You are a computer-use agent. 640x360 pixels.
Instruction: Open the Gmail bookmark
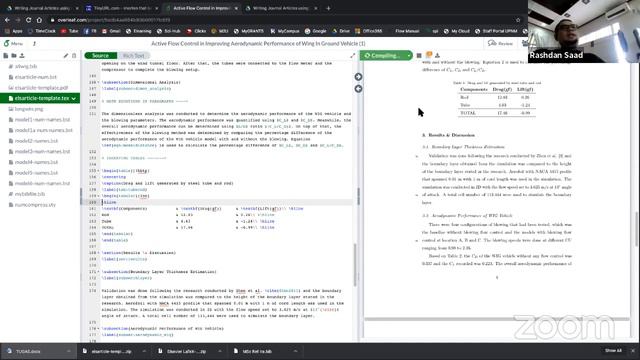click(111, 31)
